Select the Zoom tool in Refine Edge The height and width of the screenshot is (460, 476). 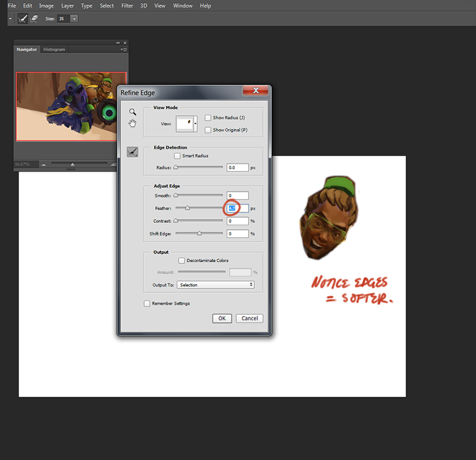coord(132,111)
